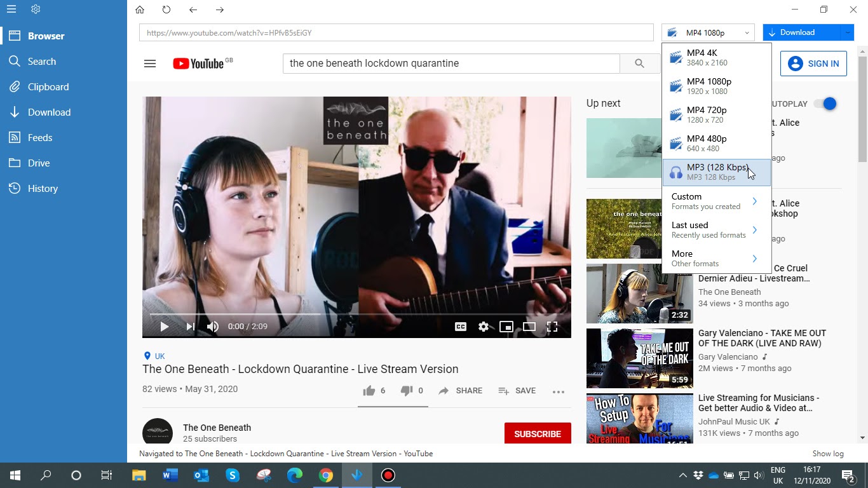Click the YouTube logo
Image resolution: width=868 pixels, height=488 pixels.
click(198, 64)
